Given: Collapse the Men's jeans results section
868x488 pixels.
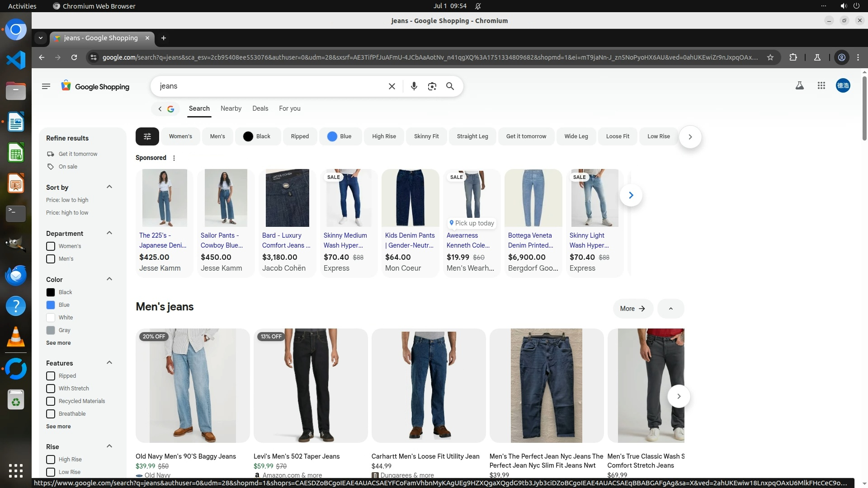Looking at the screenshot, I should (670, 309).
